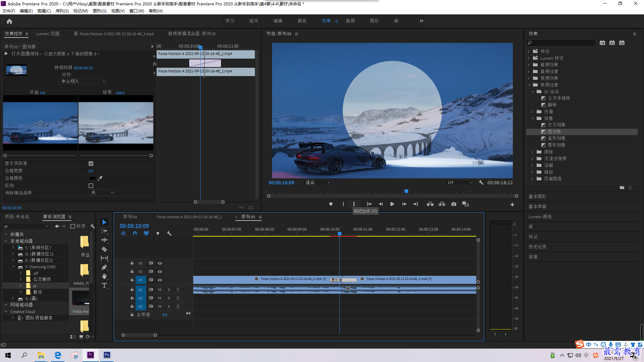This screenshot has width=644, height=362.
Task: Collapse the 视频过渡 folder
Action: click(529, 85)
